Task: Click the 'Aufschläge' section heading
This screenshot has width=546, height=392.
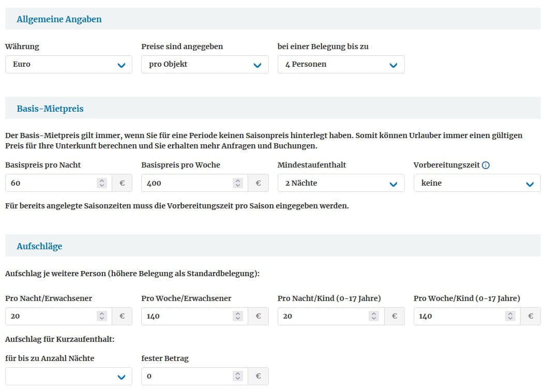Action: [x=39, y=246]
